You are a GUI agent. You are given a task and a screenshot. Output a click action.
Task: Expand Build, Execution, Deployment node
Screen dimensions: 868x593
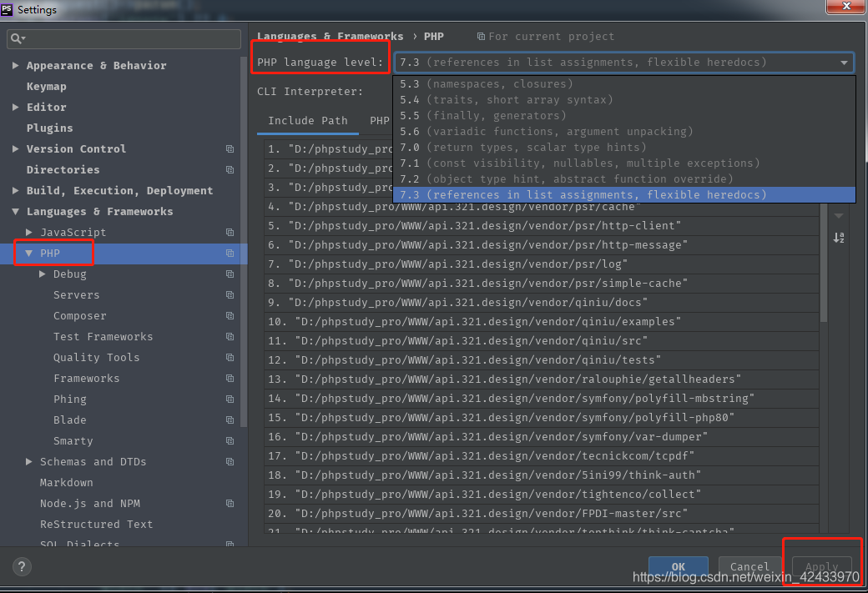(15, 190)
